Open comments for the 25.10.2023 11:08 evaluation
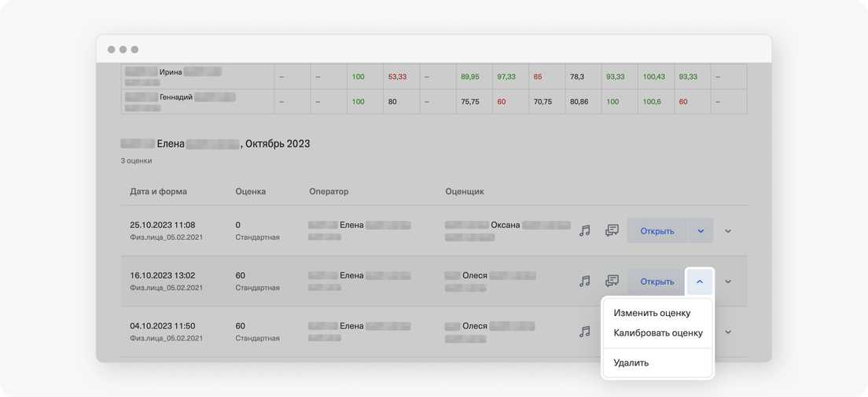The height and width of the screenshot is (397, 868). tap(612, 231)
